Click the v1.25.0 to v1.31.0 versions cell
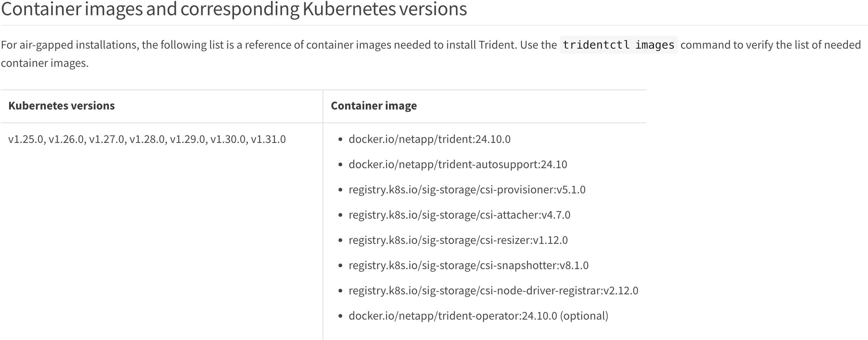 (147, 139)
